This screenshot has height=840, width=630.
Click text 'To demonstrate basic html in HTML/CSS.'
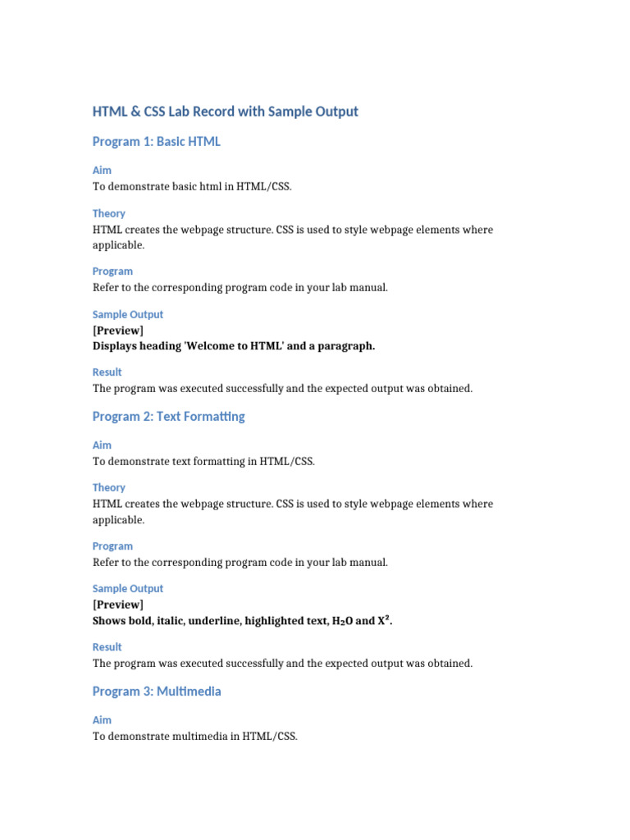[192, 186]
